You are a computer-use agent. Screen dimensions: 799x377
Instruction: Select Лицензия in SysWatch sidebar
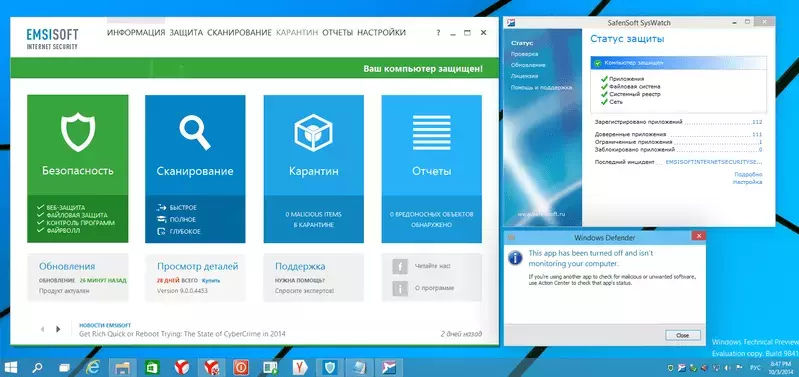524,76
